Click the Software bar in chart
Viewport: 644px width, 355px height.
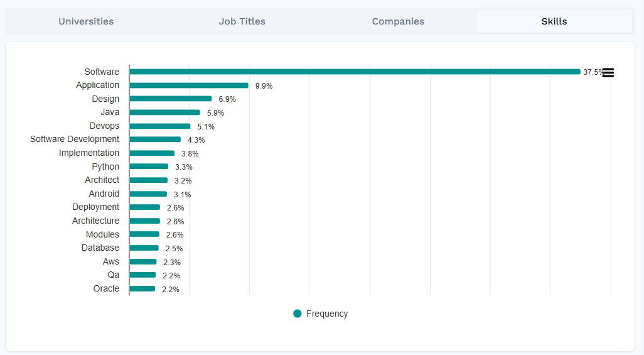355,72
